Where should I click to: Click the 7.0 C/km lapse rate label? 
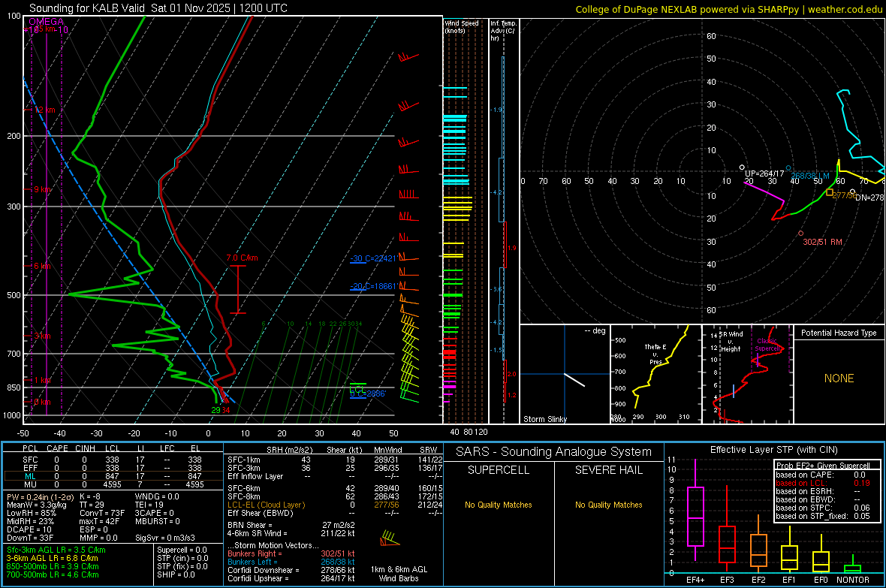242,258
